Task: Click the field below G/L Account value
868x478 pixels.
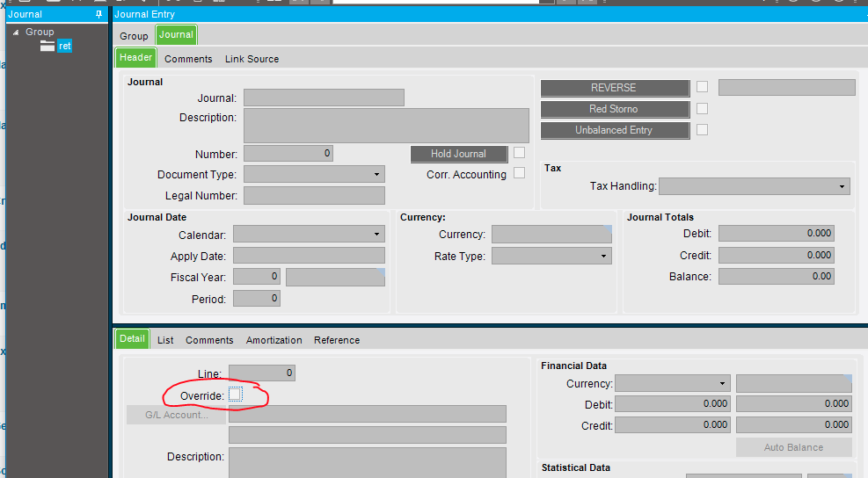Action: click(368, 435)
